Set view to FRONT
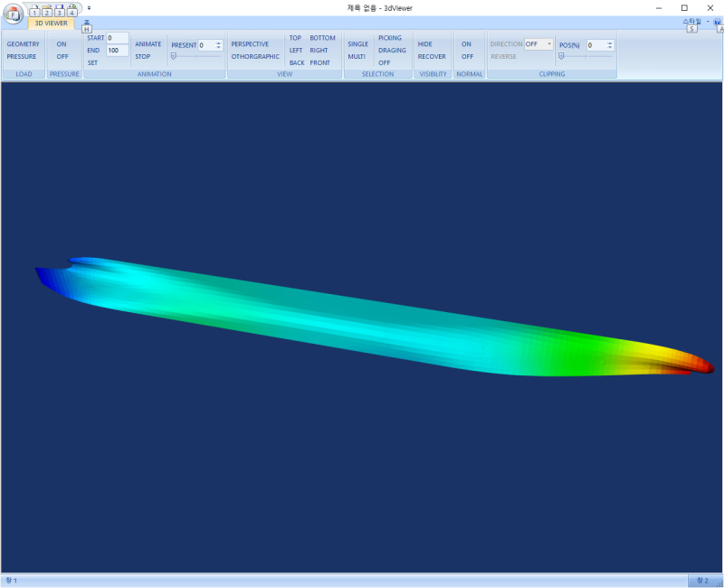724x588 pixels. click(x=320, y=62)
